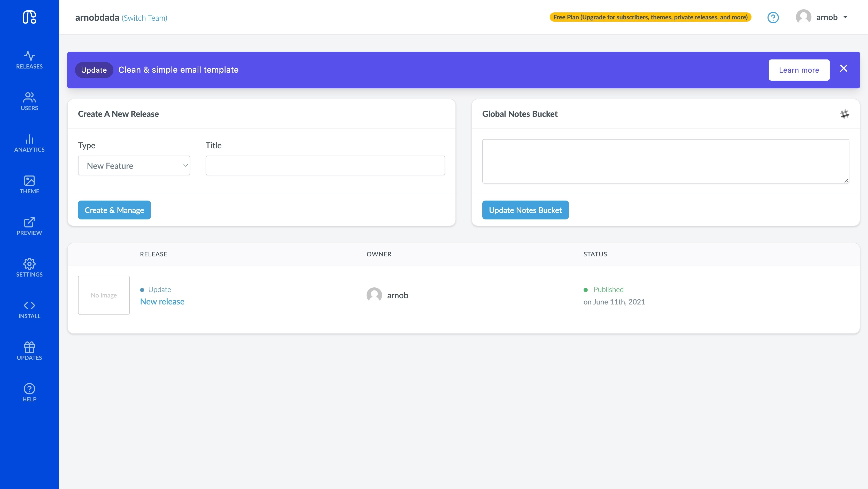This screenshot has width=868, height=489.
Task: Dismiss the email template banner
Action: pos(843,68)
